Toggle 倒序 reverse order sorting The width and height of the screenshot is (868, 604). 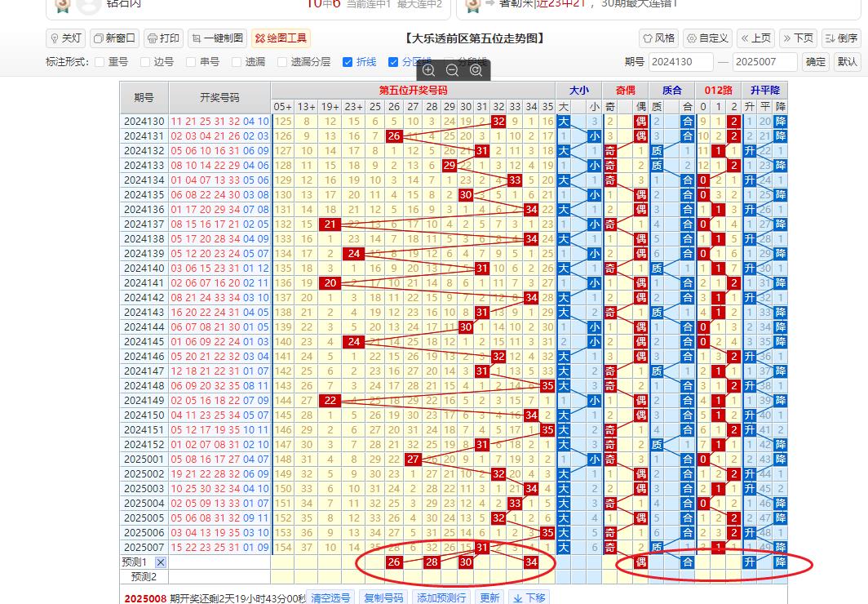[x=841, y=38]
